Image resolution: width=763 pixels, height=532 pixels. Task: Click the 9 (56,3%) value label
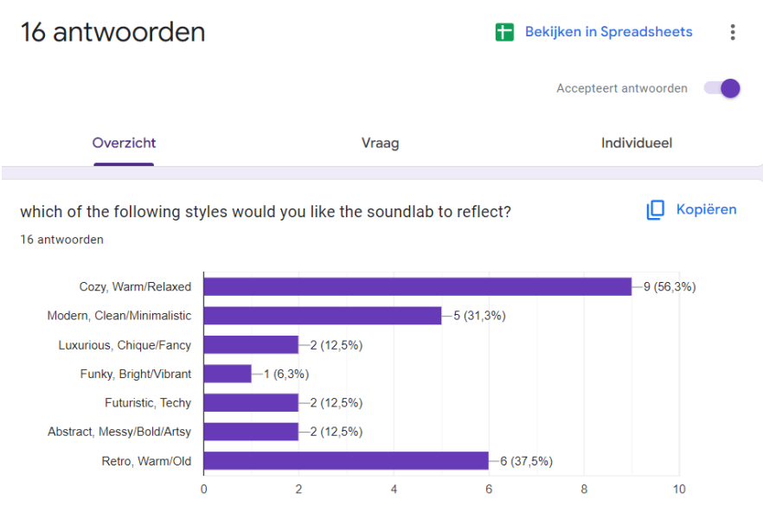pyautogui.click(x=669, y=287)
